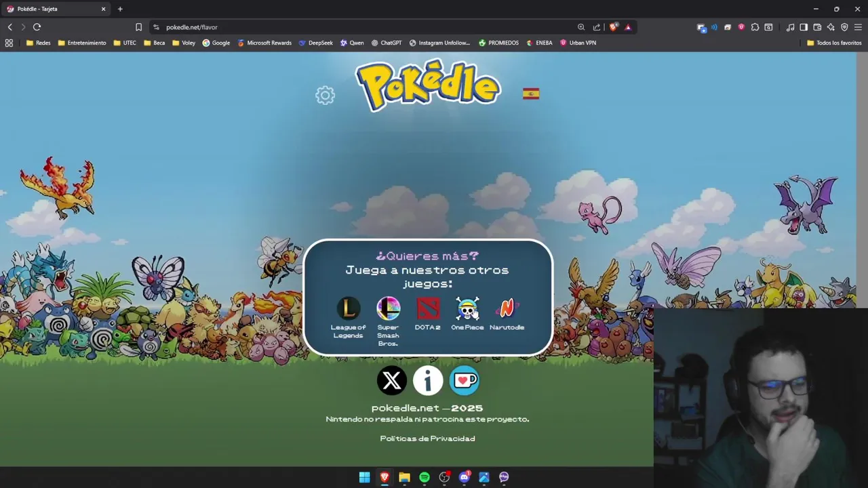Open the Extensions puzzle icon
This screenshot has width=868, height=488.
pos(755,27)
